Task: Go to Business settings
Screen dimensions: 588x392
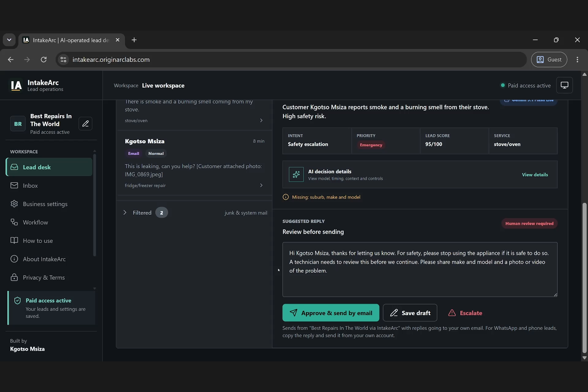Action: [x=49, y=204]
